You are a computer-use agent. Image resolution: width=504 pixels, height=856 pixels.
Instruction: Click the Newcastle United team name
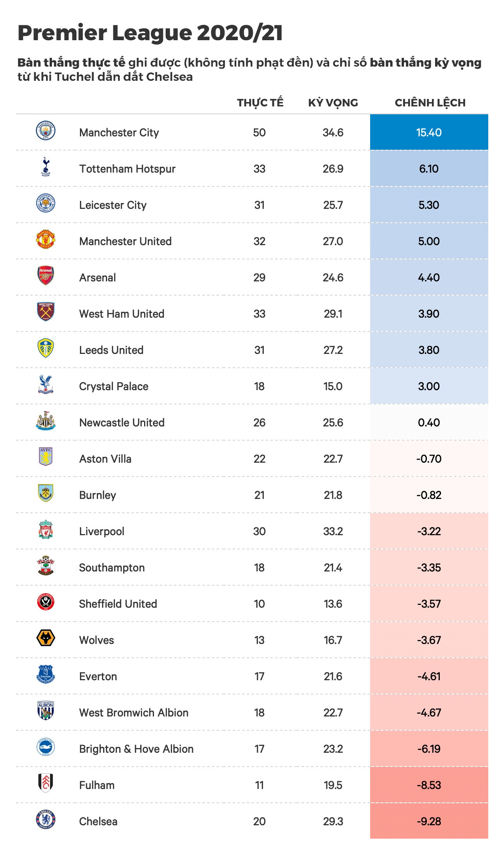point(122,422)
